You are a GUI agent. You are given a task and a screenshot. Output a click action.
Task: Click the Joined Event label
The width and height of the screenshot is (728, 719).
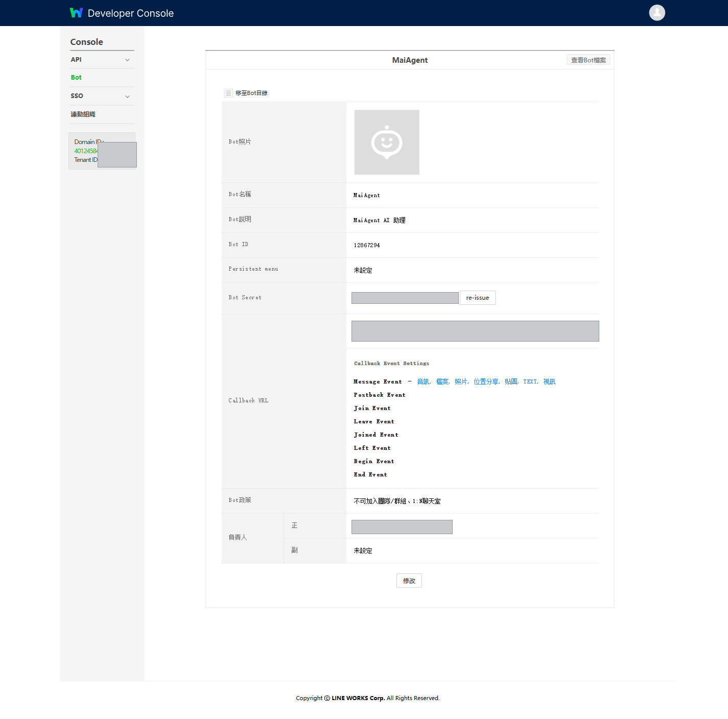point(376,435)
